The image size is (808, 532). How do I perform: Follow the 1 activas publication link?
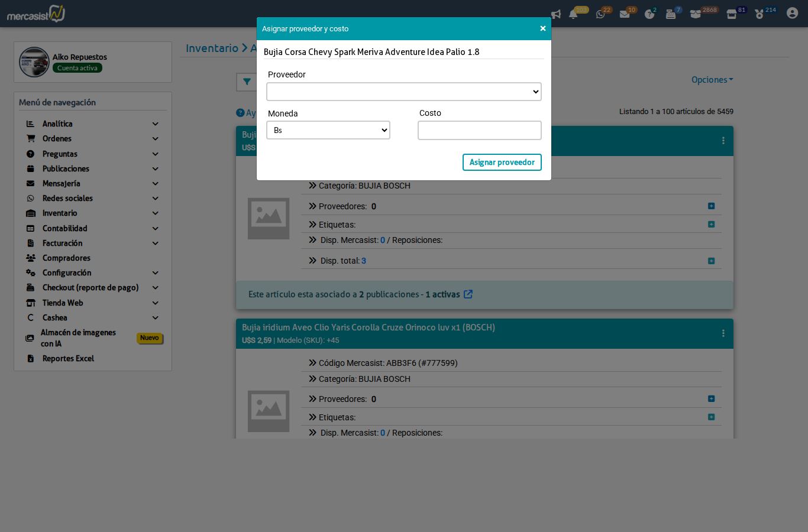[443, 294]
